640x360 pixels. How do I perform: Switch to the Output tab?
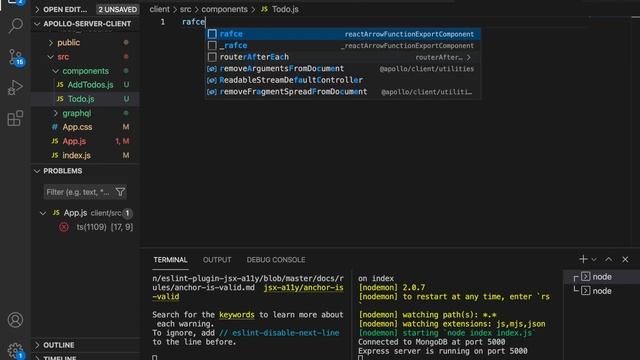click(217, 260)
